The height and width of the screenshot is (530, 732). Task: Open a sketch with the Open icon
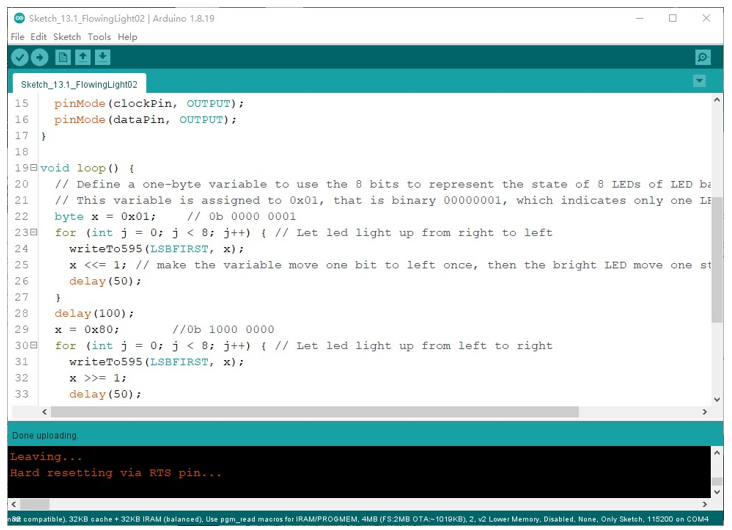[83, 57]
